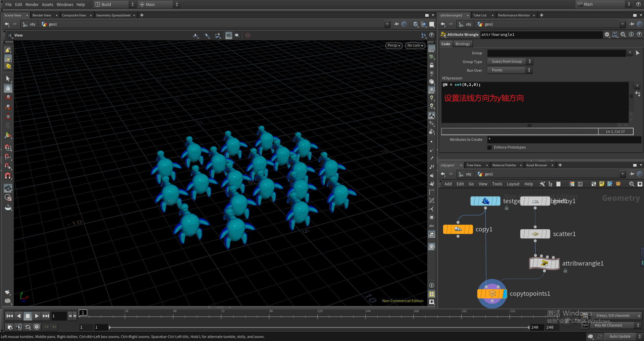Click the Attributes to Create field
Viewport: 644px width, 341px height.
pyautogui.click(x=563, y=139)
